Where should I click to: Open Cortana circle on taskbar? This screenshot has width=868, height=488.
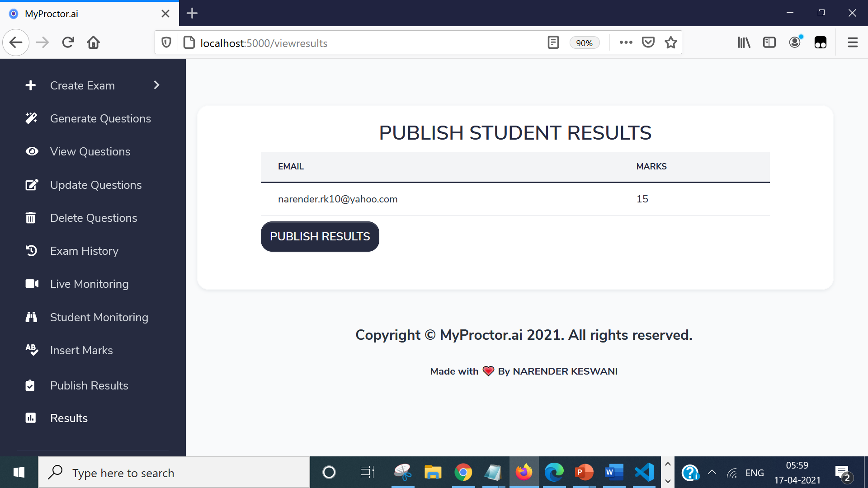pyautogui.click(x=329, y=473)
